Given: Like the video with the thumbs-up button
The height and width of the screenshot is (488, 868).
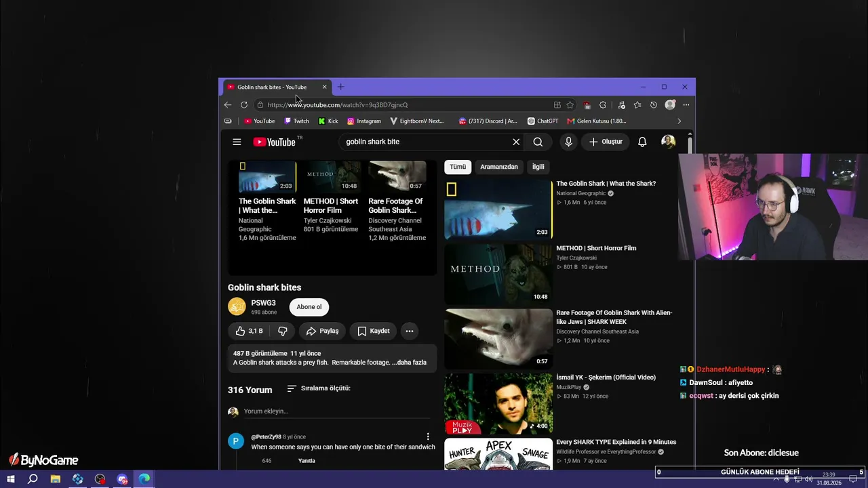Looking at the screenshot, I should pyautogui.click(x=249, y=331).
